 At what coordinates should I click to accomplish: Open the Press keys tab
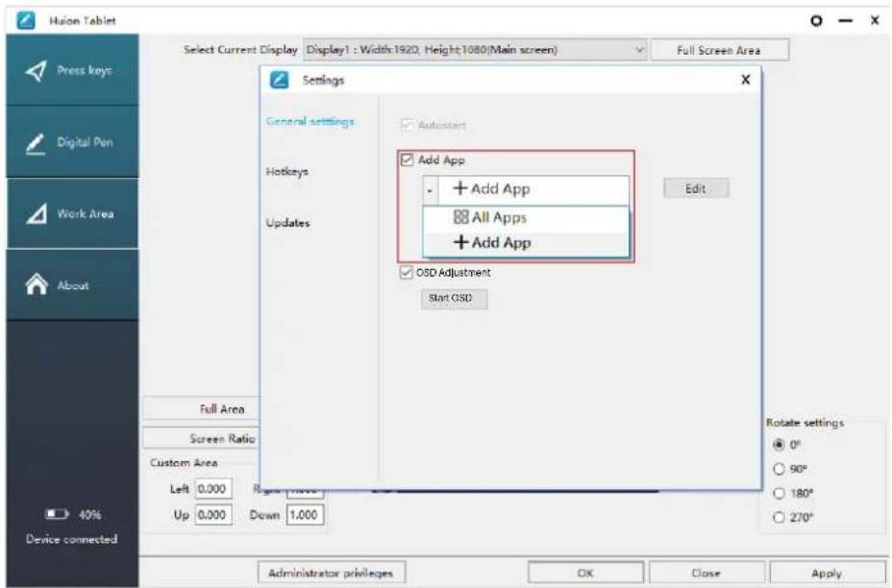[72, 70]
